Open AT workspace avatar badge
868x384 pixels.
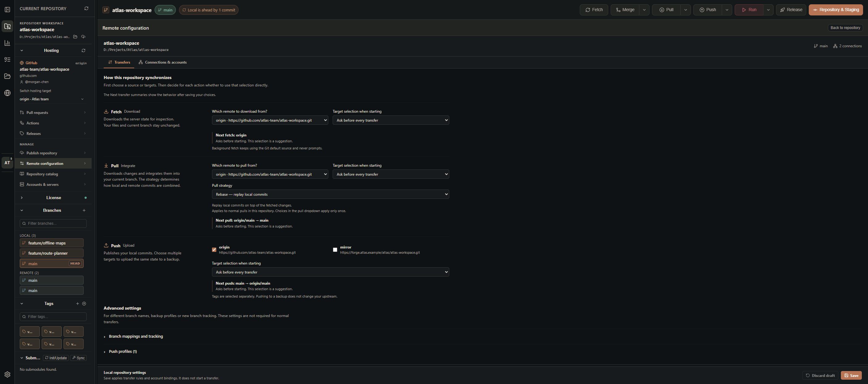point(7,162)
